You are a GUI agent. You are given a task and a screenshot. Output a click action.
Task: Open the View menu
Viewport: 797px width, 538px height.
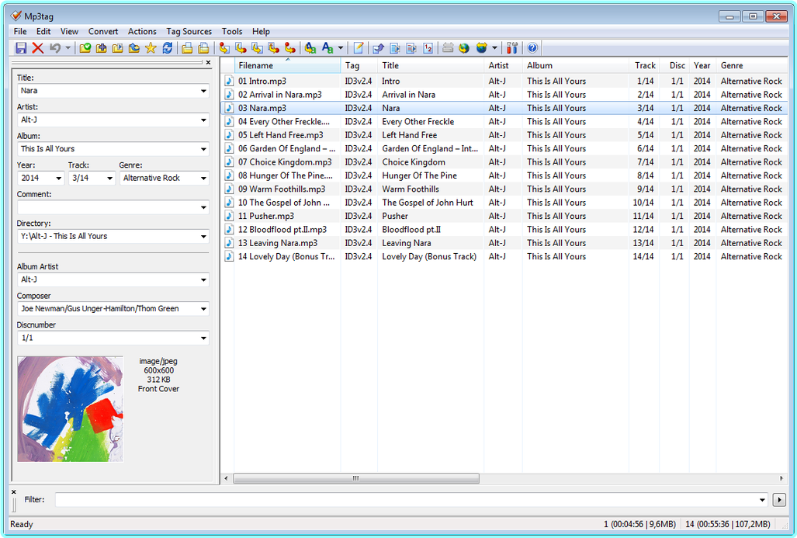pyautogui.click(x=69, y=32)
